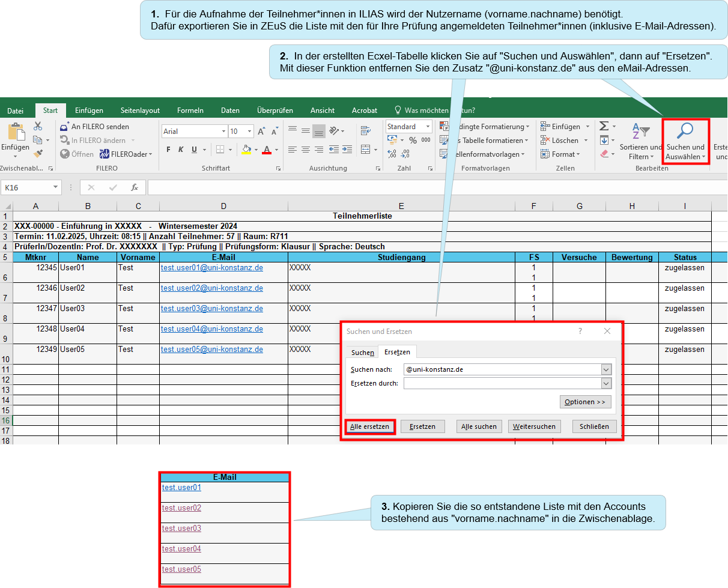This screenshot has width=728, height=588.
Task: Open Sortieren und Filtern
Action: pyautogui.click(x=640, y=142)
